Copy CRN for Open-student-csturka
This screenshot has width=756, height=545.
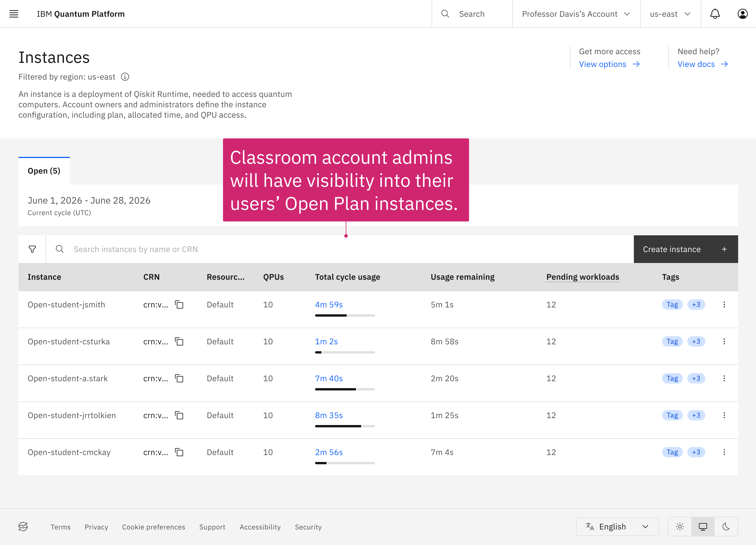(179, 341)
